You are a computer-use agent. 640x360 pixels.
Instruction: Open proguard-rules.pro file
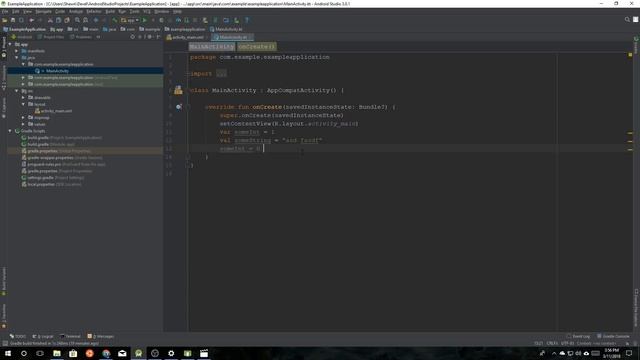(63, 164)
